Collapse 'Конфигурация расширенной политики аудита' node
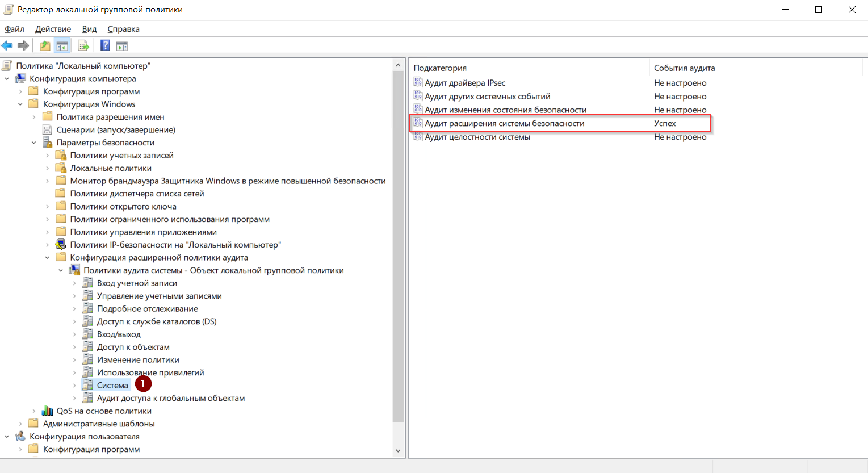The height and width of the screenshot is (473, 868). point(47,258)
